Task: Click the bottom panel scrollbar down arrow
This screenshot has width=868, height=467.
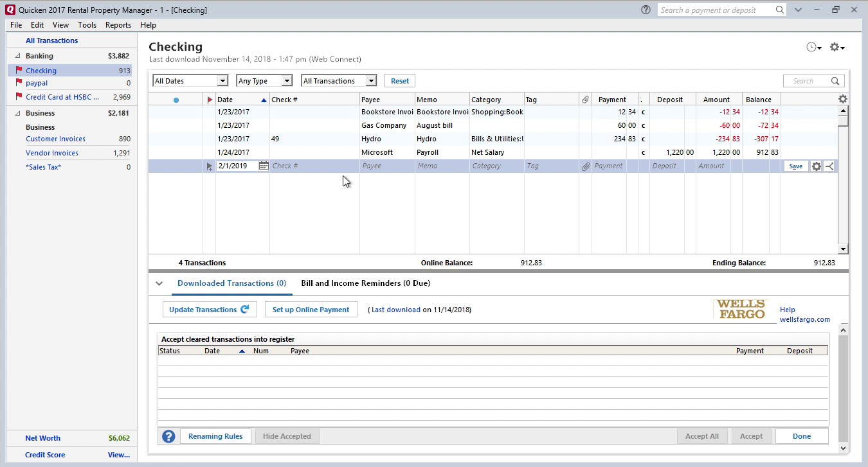Action: coord(844,448)
